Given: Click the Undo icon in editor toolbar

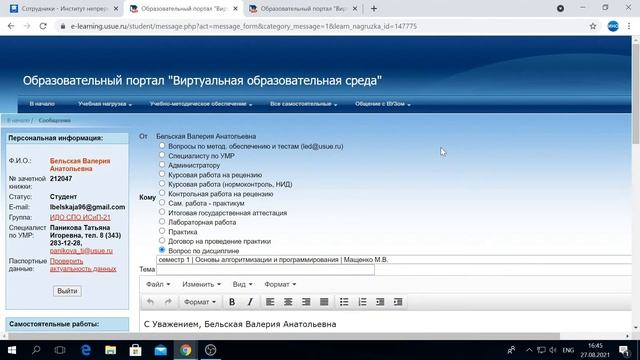Looking at the screenshot, I should click(x=150, y=302).
